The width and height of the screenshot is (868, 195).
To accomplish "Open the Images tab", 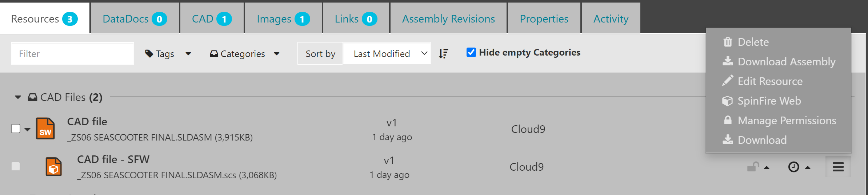I will pyautogui.click(x=283, y=19).
